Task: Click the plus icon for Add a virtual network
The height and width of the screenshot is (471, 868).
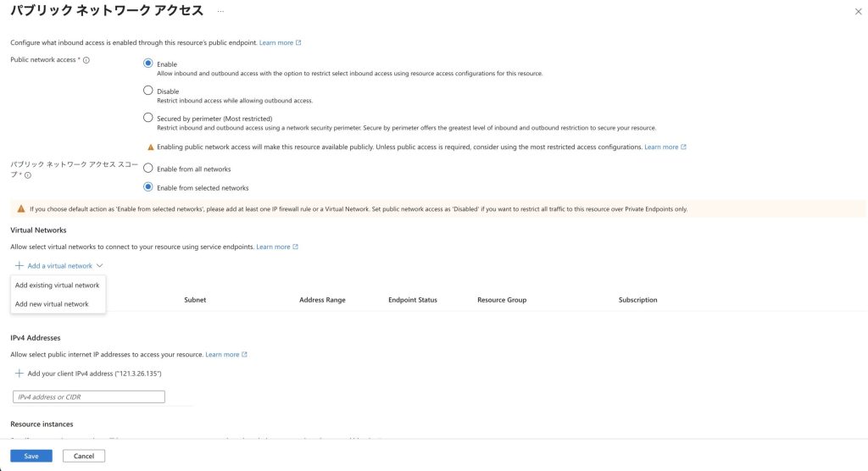Action: click(19, 266)
